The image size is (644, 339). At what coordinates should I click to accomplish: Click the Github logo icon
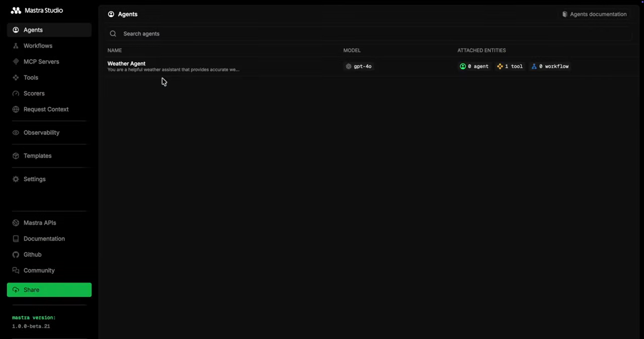[x=16, y=255]
